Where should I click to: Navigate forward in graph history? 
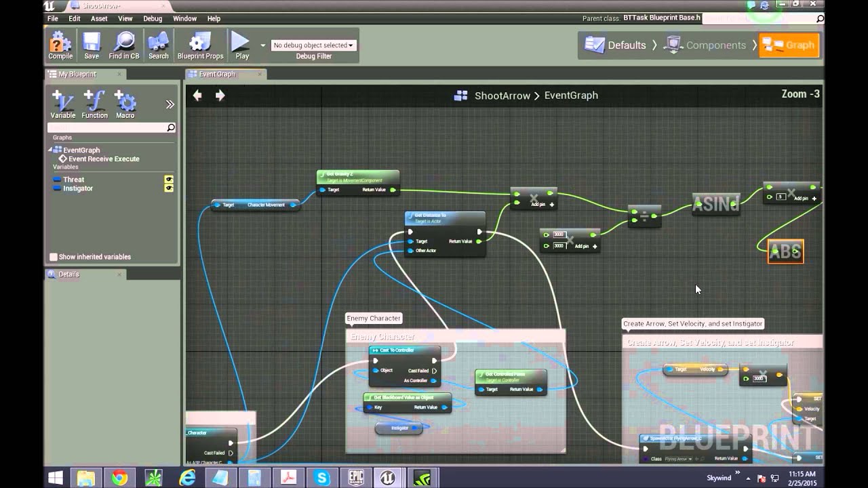(x=220, y=96)
